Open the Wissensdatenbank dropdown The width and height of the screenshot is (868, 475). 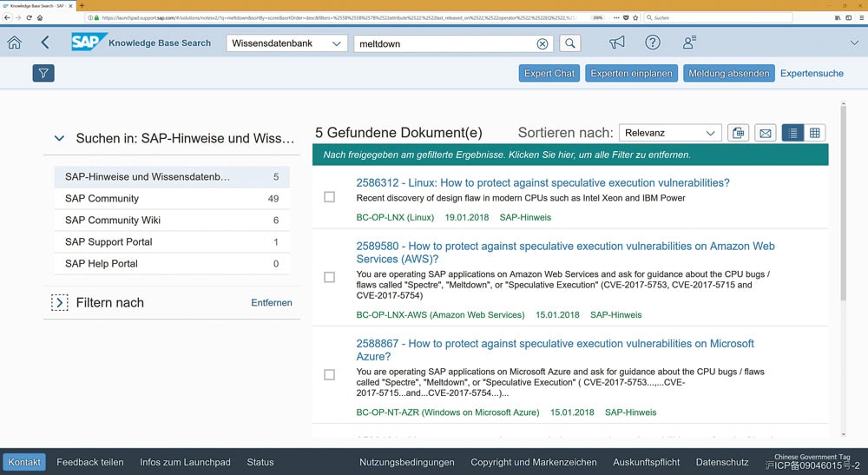(x=286, y=43)
